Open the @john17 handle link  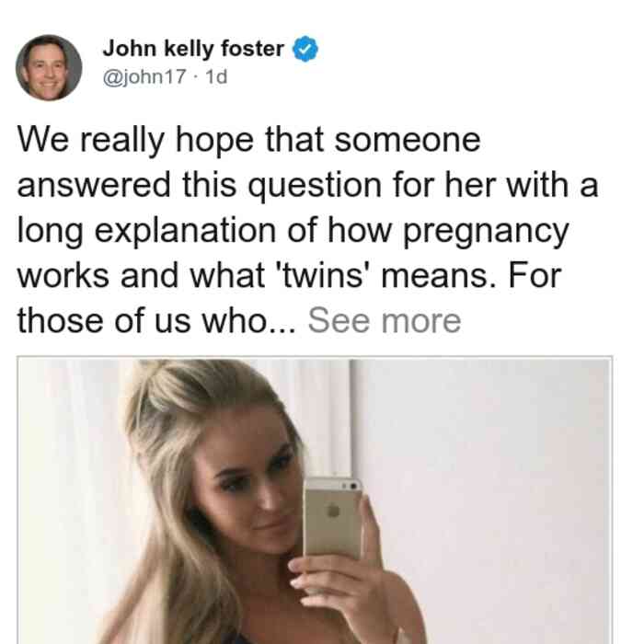tap(144, 76)
